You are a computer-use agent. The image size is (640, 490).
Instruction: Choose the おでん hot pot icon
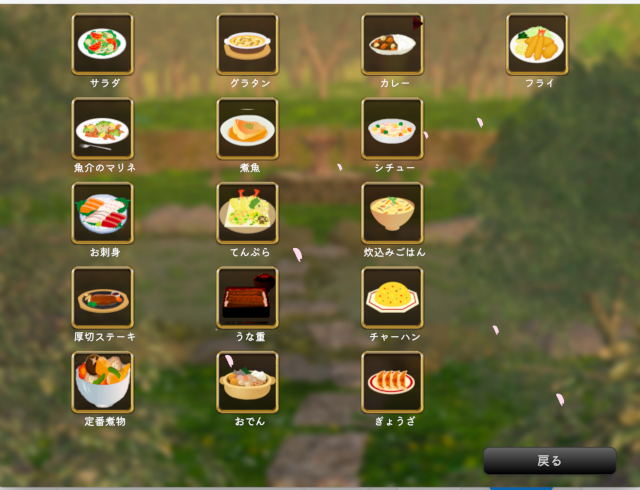[247, 382]
